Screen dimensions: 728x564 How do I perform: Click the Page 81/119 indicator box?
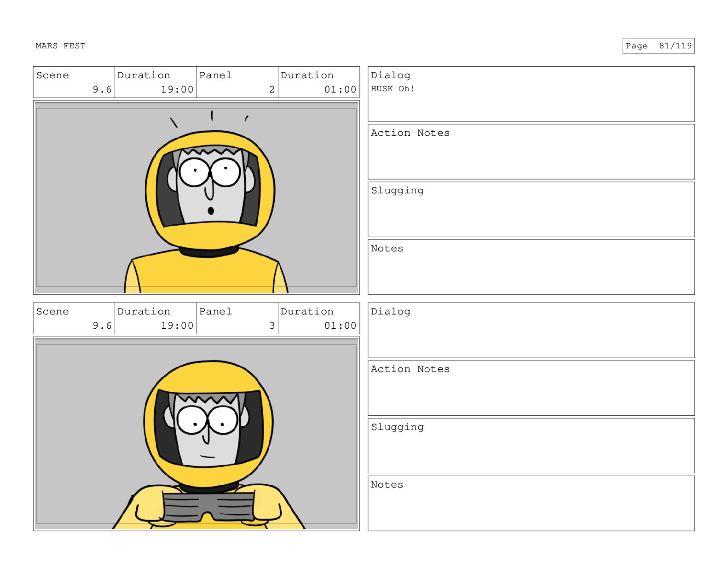[x=659, y=46]
